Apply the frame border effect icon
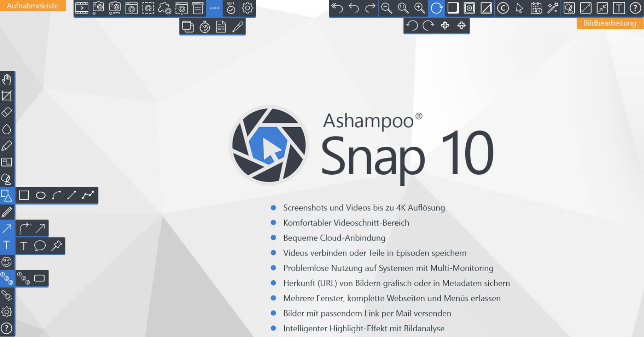 470,8
